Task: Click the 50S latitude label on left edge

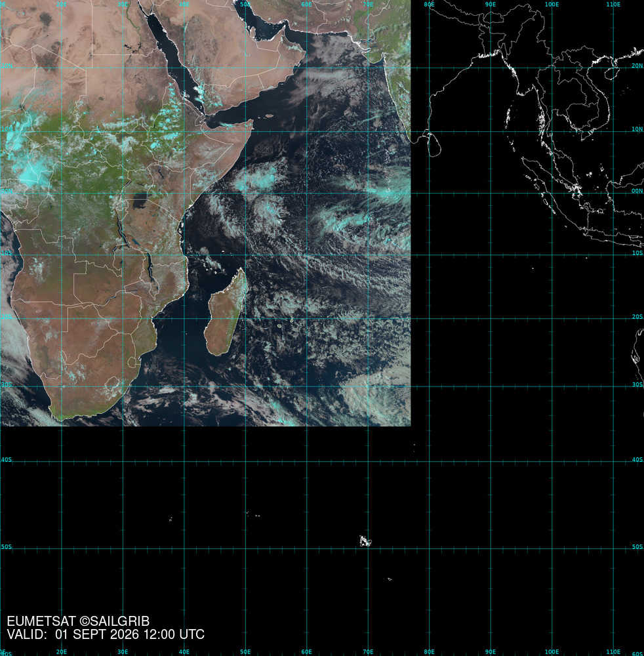Action: coord(7,547)
